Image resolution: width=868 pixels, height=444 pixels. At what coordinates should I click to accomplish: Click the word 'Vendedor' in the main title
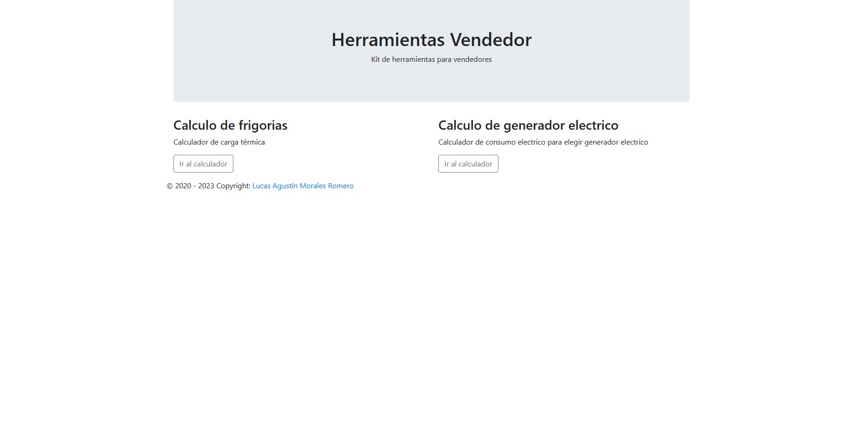(490, 40)
